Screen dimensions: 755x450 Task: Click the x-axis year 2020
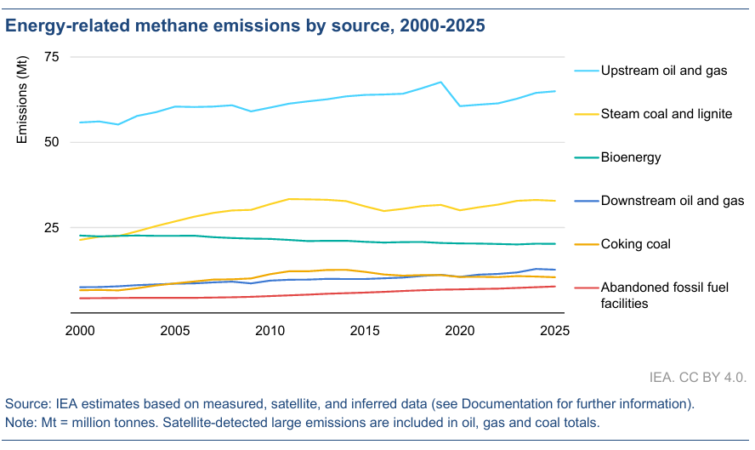460,331
